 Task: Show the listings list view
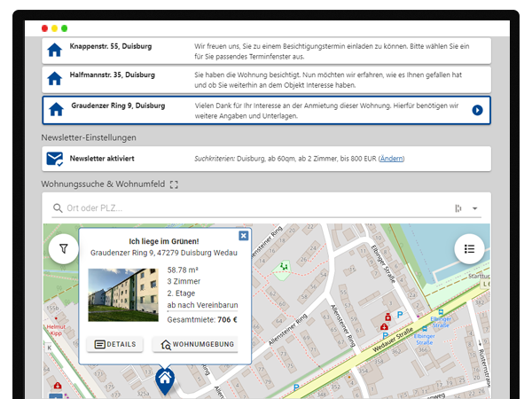click(x=469, y=249)
